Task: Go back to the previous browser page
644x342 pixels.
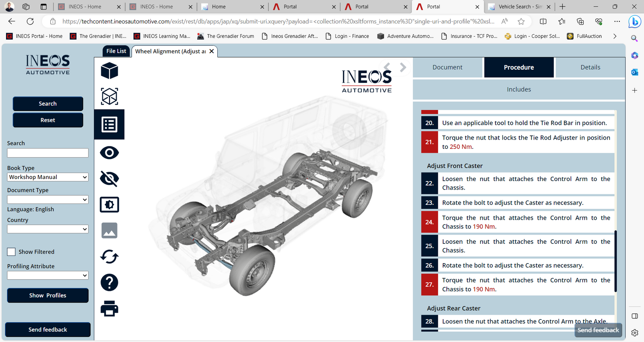Action: tap(12, 21)
